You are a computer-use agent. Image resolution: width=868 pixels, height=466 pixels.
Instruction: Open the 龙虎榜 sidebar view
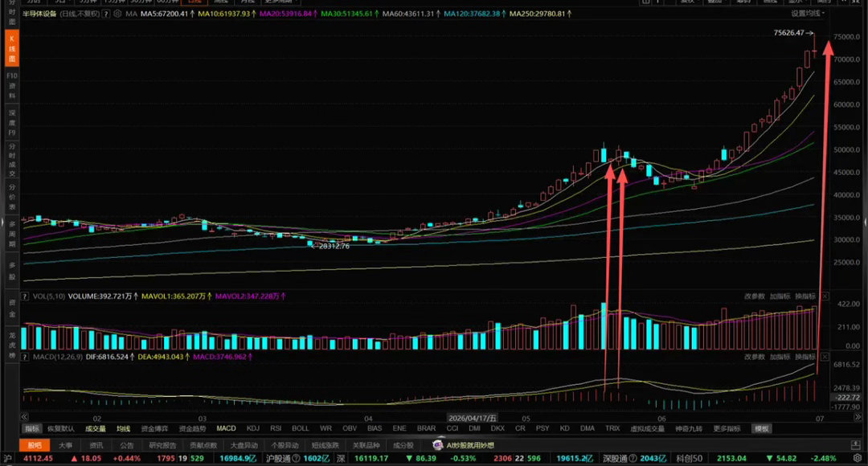(12, 344)
